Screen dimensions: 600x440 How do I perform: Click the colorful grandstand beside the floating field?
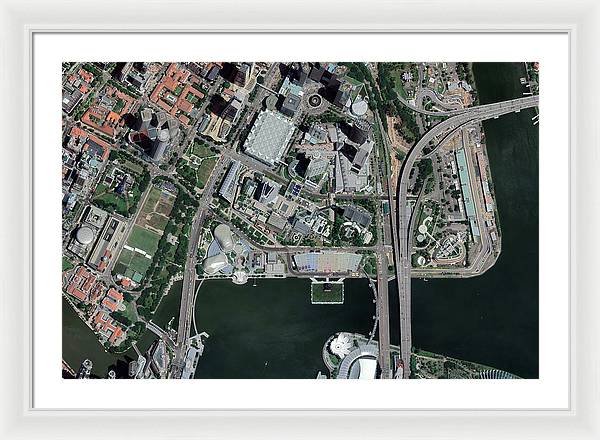click(326, 262)
